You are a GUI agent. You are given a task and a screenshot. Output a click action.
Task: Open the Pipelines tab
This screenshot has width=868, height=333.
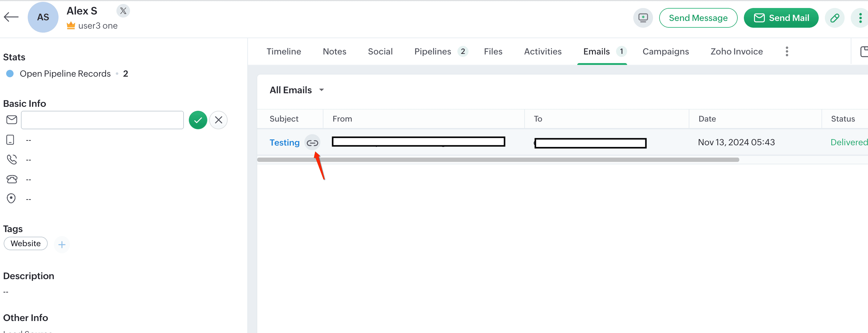point(432,51)
